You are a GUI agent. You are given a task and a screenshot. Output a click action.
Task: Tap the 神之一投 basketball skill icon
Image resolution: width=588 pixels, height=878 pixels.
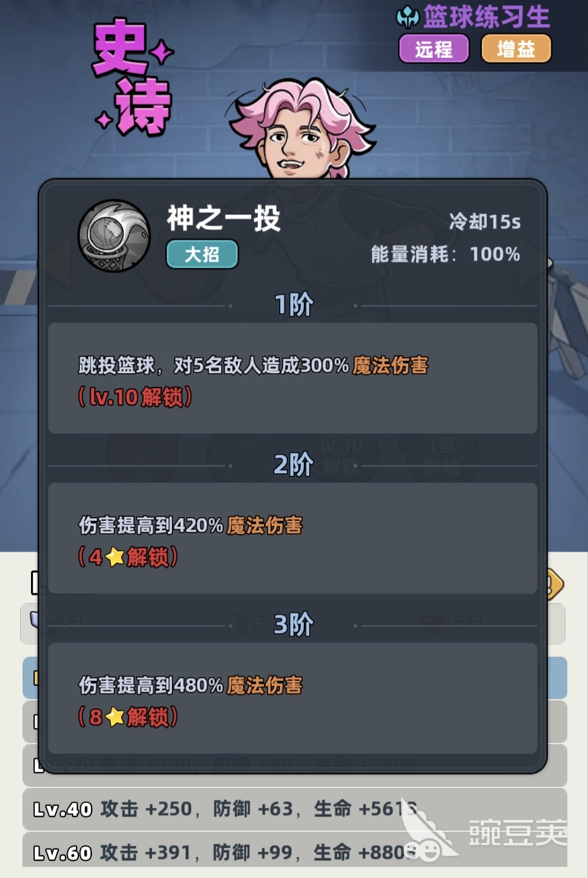114,236
